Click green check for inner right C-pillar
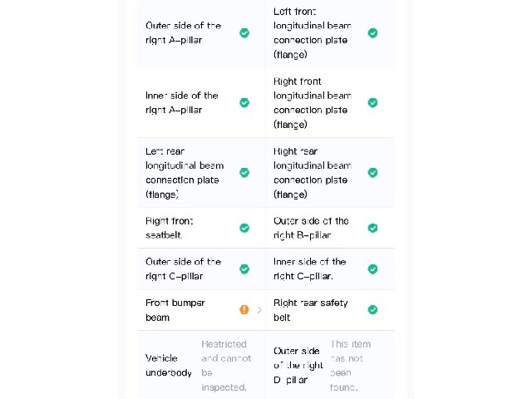The width and height of the screenshot is (532, 399). coord(372,269)
